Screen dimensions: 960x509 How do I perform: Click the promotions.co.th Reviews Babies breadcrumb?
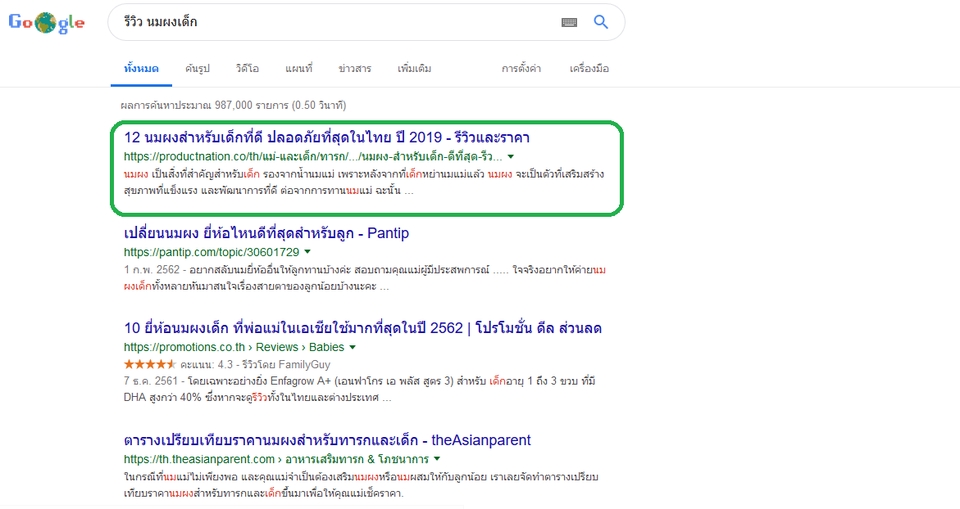click(x=234, y=347)
